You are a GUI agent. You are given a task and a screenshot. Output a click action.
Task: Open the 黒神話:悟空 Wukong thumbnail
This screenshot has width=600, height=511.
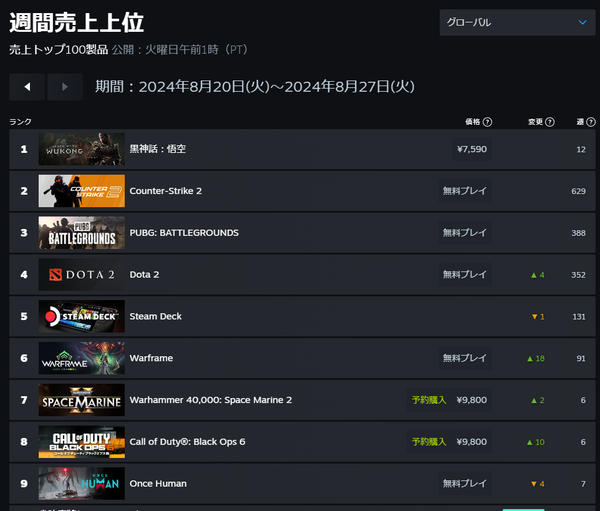(82, 149)
